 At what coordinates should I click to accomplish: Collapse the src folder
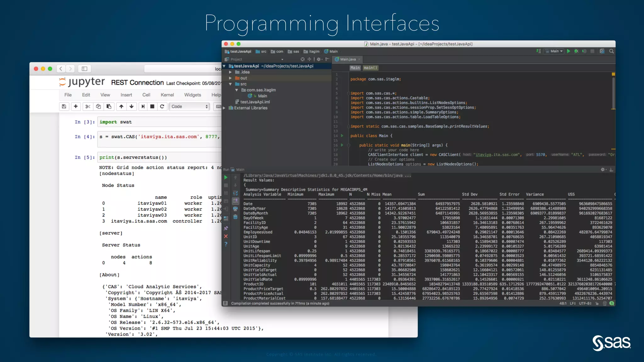[x=230, y=84]
